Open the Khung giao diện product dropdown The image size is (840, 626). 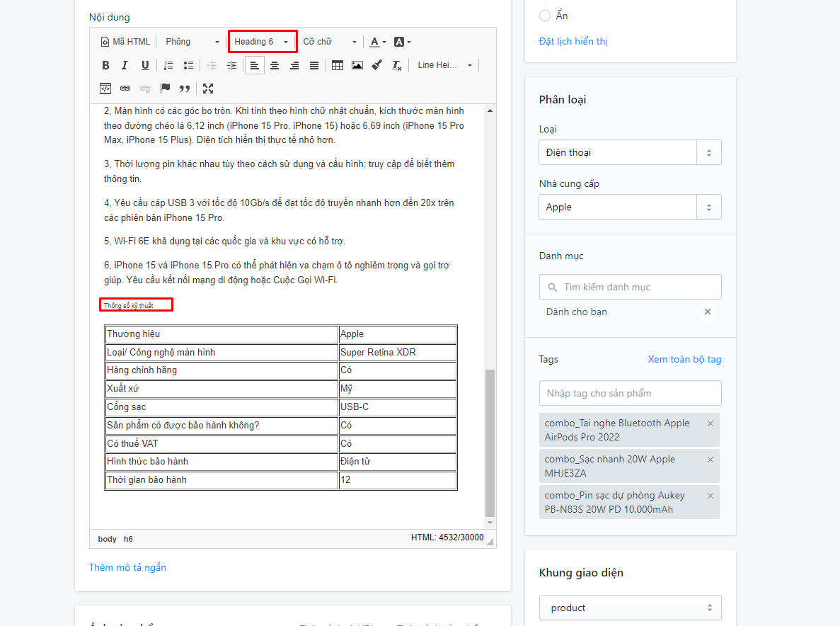tap(630, 608)
